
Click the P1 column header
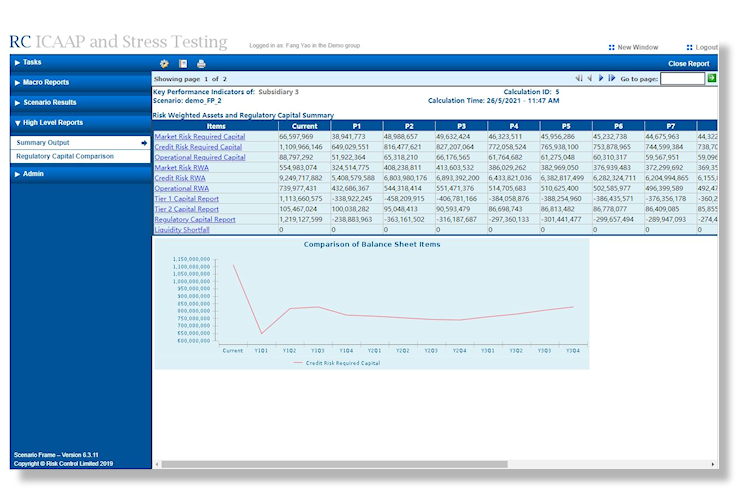click(357, 126)
